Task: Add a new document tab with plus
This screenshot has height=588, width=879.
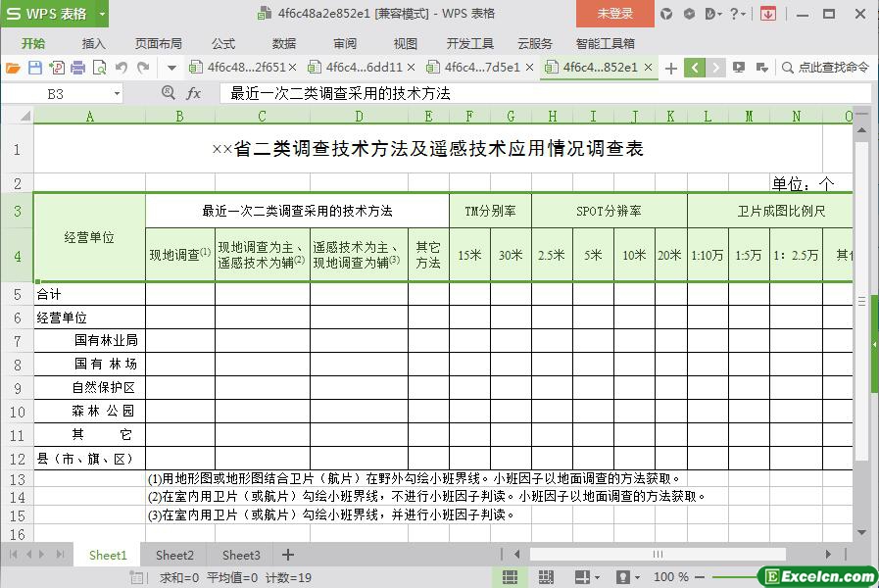Action: tap(671, 69)
